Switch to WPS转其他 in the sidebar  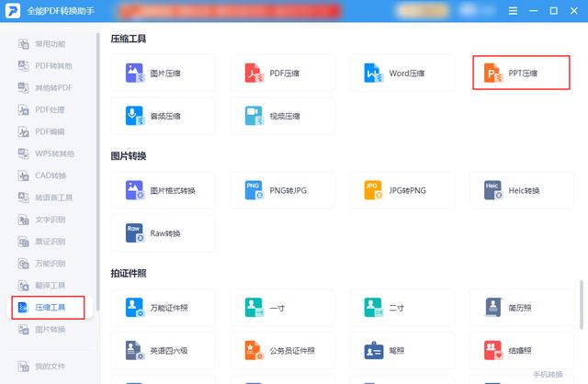coord(47,153)
